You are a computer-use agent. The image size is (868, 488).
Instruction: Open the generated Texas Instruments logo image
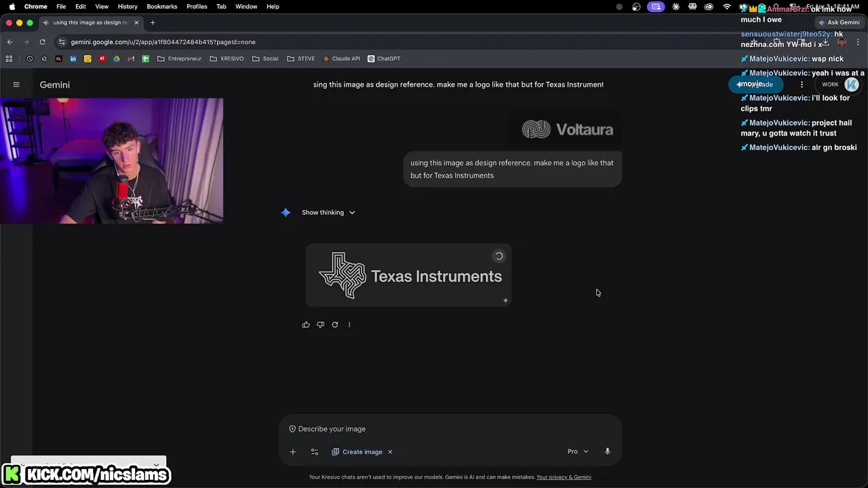408,275
